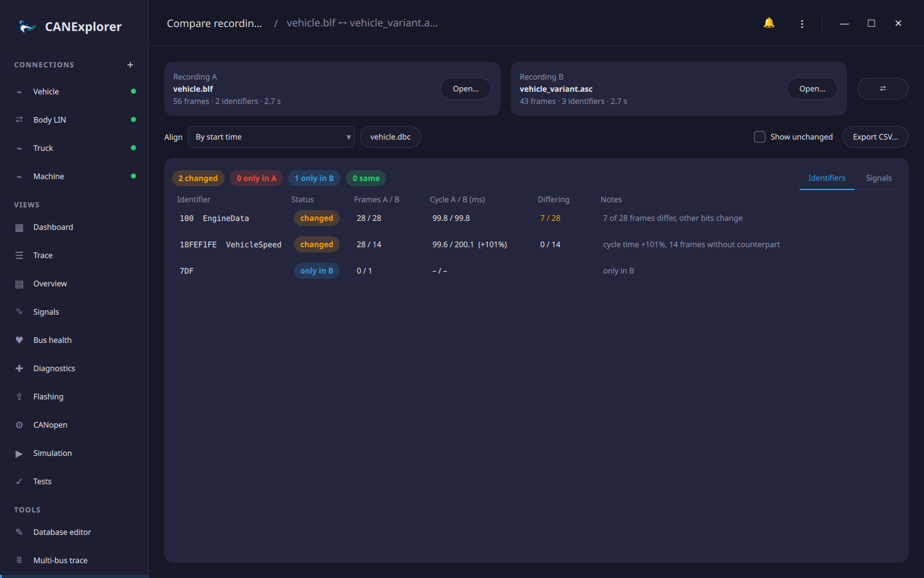Open the Flashing view
Image resolution: width=924 pixels, height=578 pixels.
(x=74, y=397)
